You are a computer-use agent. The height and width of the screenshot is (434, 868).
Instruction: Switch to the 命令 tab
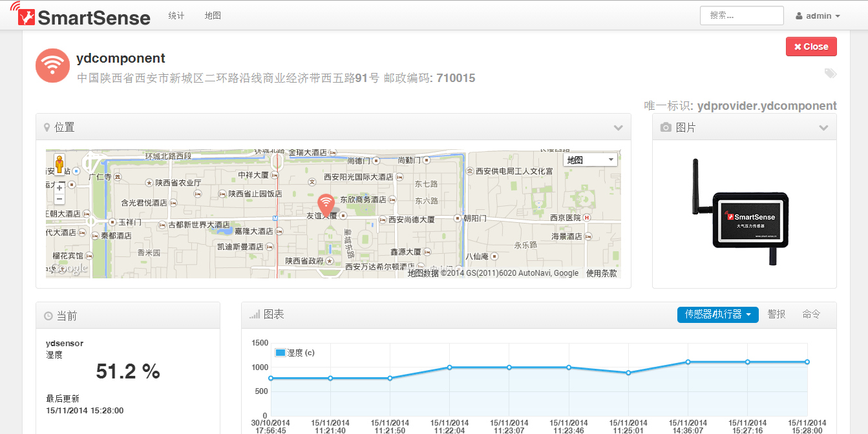811,315
